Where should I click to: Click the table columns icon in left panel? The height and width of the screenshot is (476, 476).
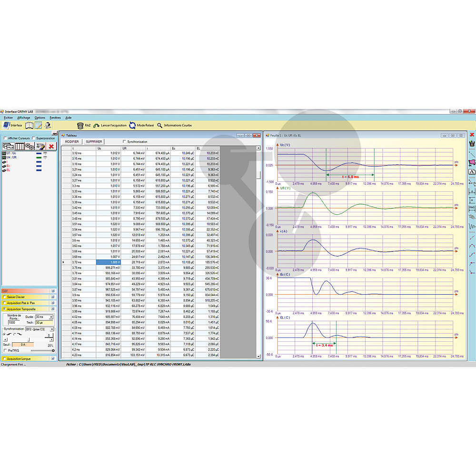tap(20, 146)
